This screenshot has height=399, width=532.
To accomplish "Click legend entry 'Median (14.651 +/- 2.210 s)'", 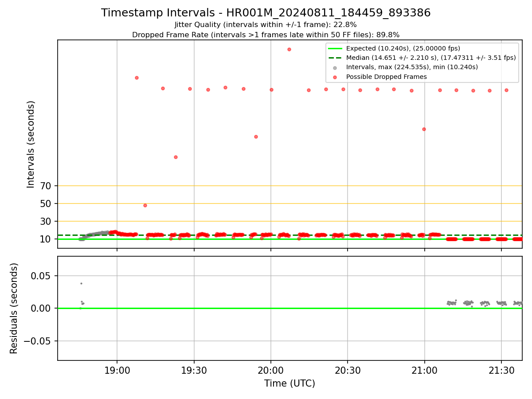I will [431, 58].
